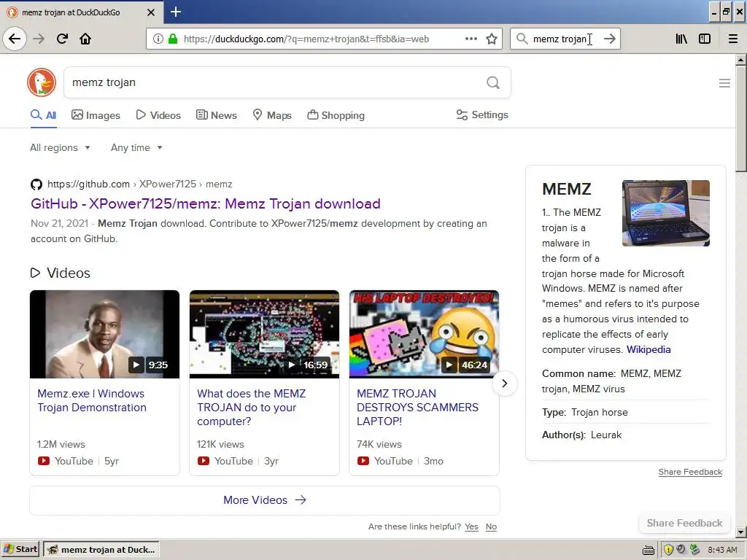Click the More Videos button

[264, 500]
